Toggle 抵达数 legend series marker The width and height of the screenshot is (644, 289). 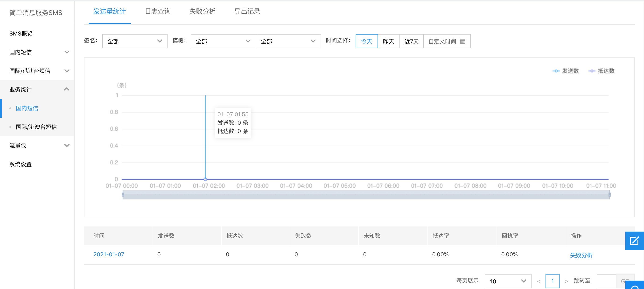click(x=591, y=71)
